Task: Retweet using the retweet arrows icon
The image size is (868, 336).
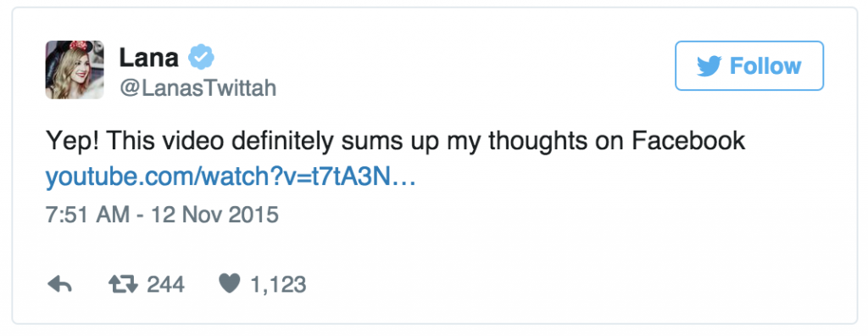Action: click(122, 285)
